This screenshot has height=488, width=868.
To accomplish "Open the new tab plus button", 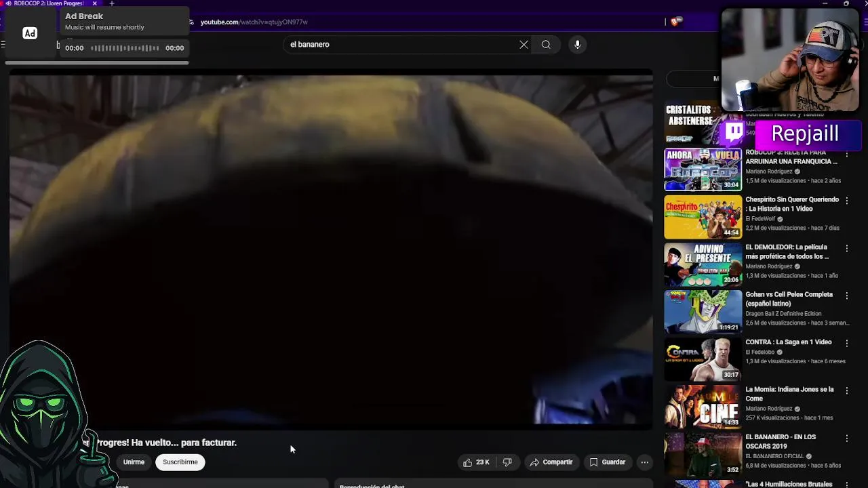I will point(112,3).
